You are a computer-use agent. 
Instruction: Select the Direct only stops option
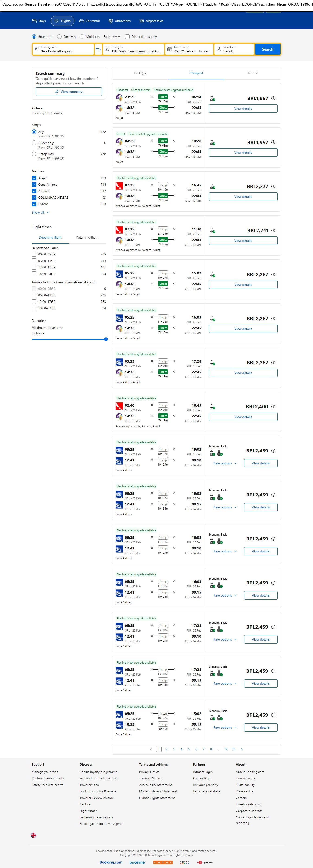click(34, 143)
